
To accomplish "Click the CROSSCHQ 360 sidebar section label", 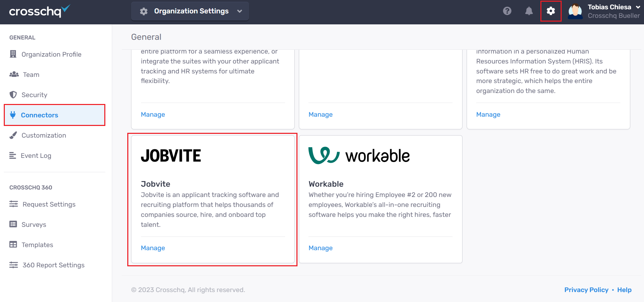I will (31, 187).
